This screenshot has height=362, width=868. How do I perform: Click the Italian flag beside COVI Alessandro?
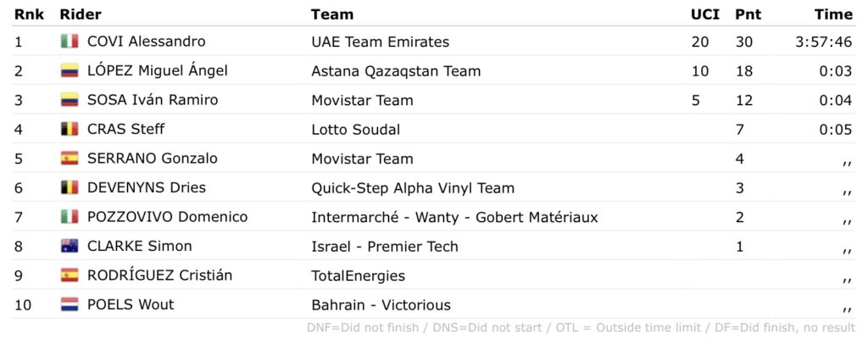point(70,42)
